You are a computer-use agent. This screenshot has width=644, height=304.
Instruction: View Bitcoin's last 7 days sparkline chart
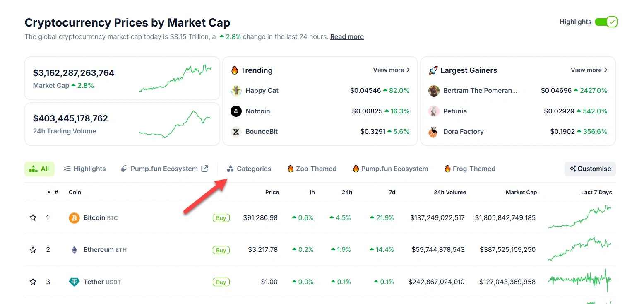pyautogui.click(x=579, y=217)
